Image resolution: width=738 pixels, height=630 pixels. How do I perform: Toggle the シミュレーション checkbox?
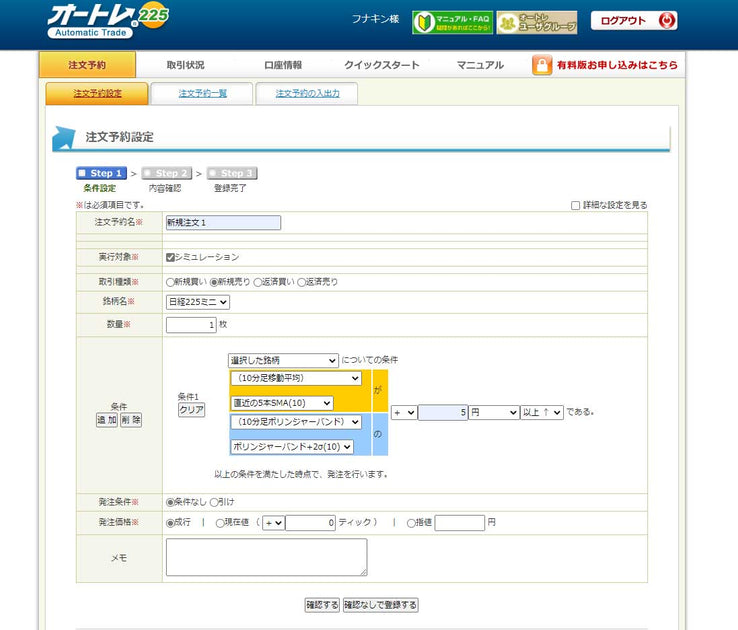point(171,257)
